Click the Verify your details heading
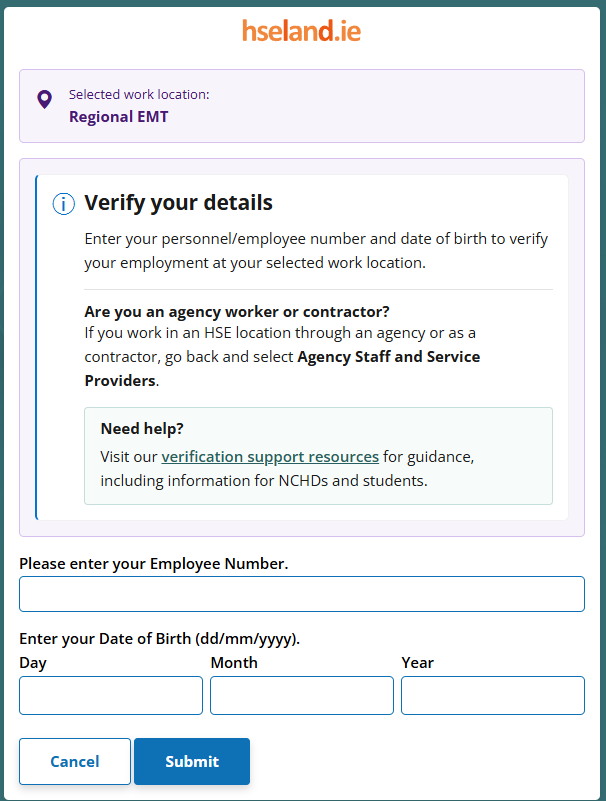The height and width of the screenshot is (801, 606). (178, 203)
